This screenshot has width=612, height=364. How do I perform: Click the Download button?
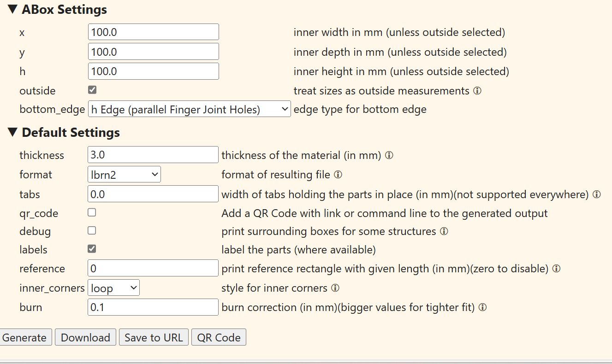(85, 337)
